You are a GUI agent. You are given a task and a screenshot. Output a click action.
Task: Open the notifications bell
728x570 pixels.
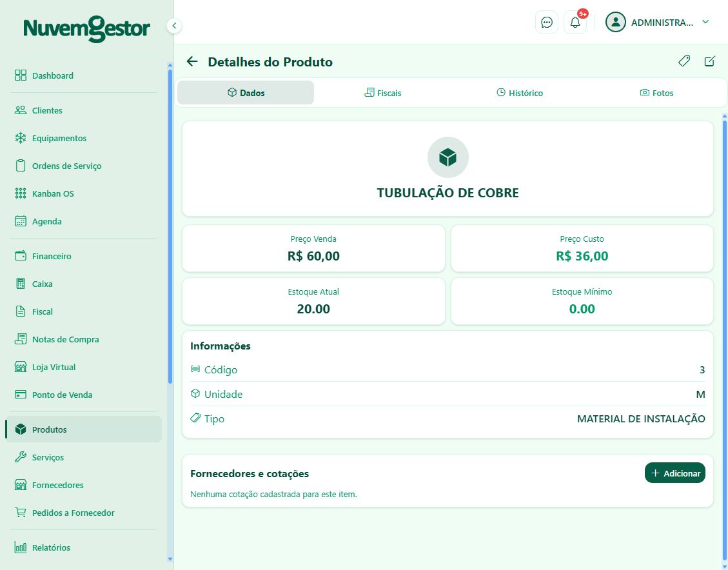[x=575, y=23]
